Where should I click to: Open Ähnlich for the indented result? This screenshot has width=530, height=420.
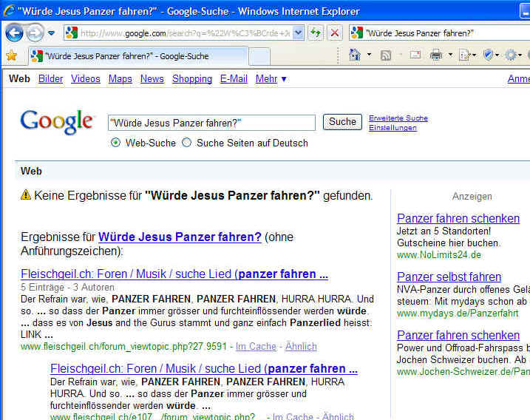[338, 416]
